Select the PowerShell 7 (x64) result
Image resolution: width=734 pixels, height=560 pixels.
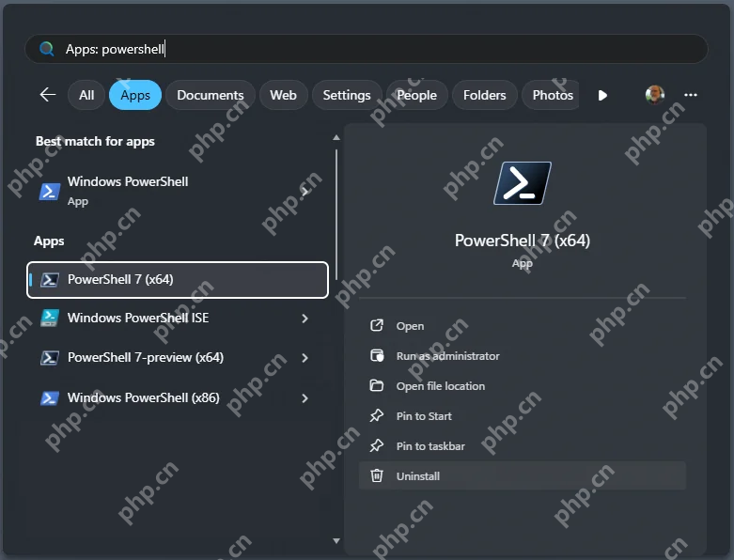pyautogui.click(x=178, y=280)
